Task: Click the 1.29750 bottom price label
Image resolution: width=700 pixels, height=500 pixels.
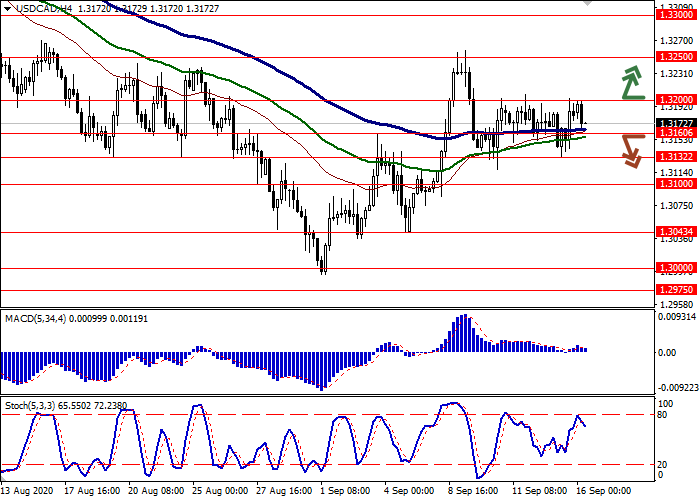Action: [x=676, y=290]
